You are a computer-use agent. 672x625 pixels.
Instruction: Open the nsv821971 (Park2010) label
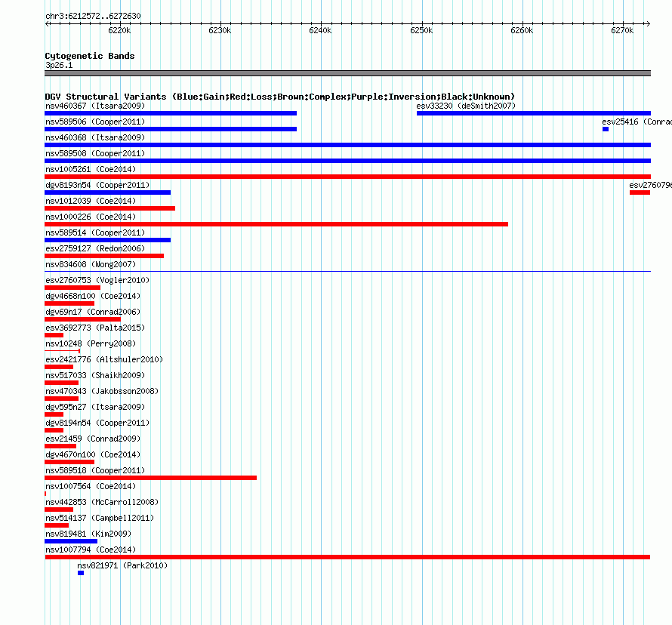[x=122, y=565]
